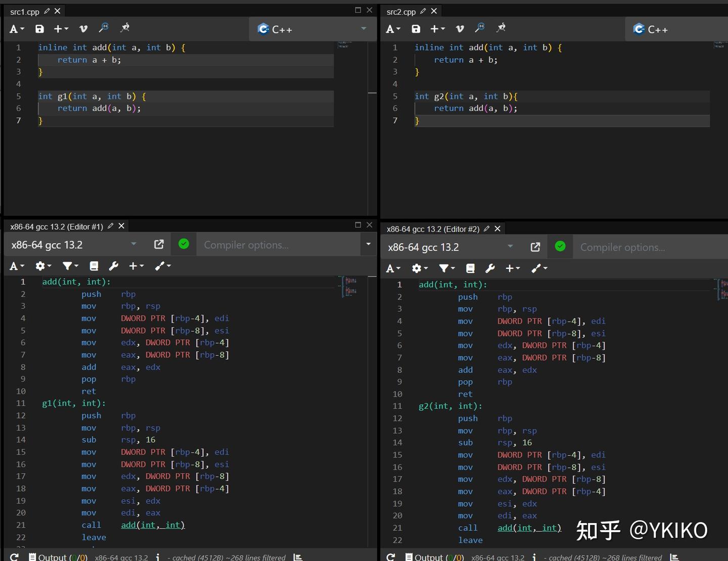Image resolution: width=728 pixels, height=561 pixels.
Task: Open libraries book icon in Editor #2 compiler
Action: [x=470, y=268]
